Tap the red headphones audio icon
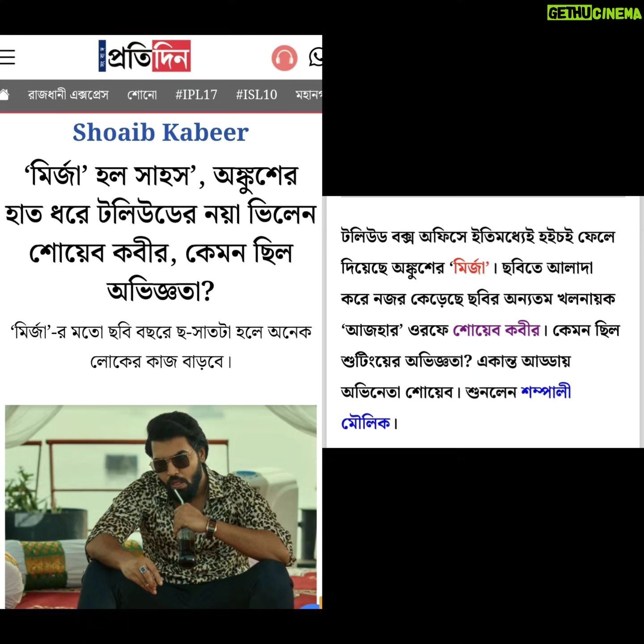Screen dimensions: 644x644 pyautogui.click(x=284, y=58)
